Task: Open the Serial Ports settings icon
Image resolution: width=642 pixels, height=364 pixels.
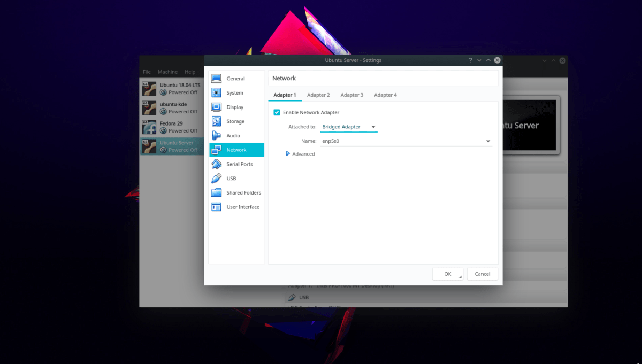Action: click(x=216, y=164)
